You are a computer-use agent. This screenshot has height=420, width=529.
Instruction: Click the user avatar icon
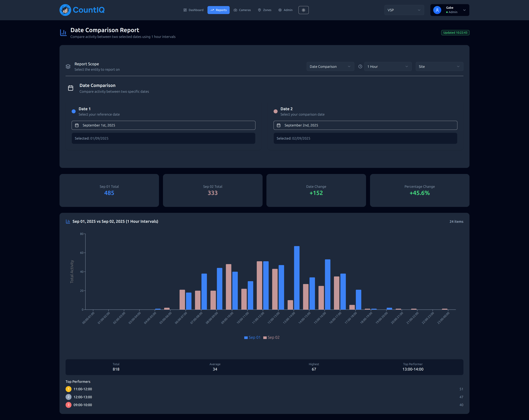click(x=437, y=10)
